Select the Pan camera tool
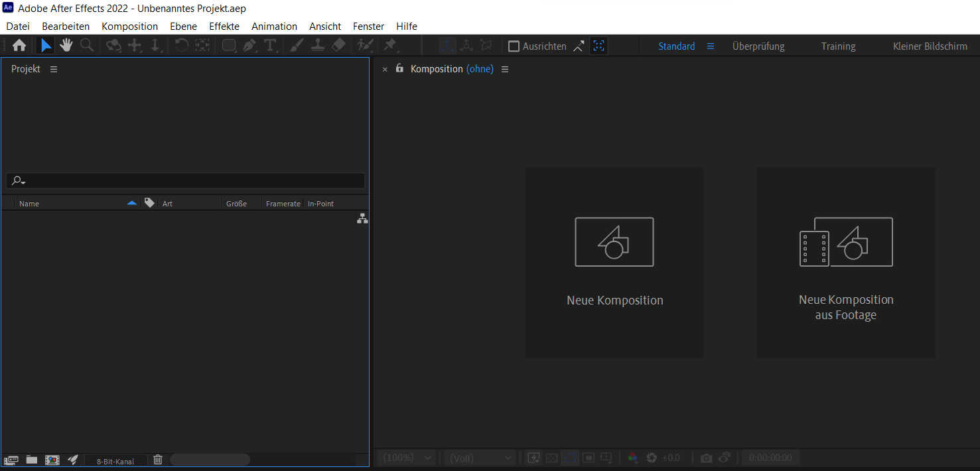The height and width of the screenshot is (471, 980). 135,46
